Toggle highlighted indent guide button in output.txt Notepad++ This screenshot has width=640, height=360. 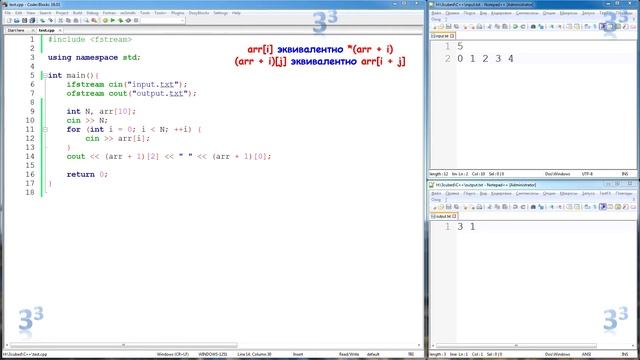tap(603, 207)
